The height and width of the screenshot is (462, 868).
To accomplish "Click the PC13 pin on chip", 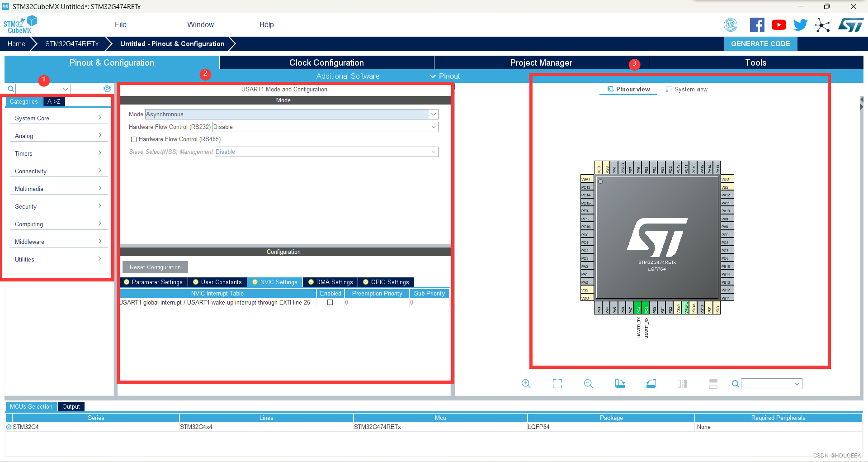I will pyautogui.click(x=587, y=187).
